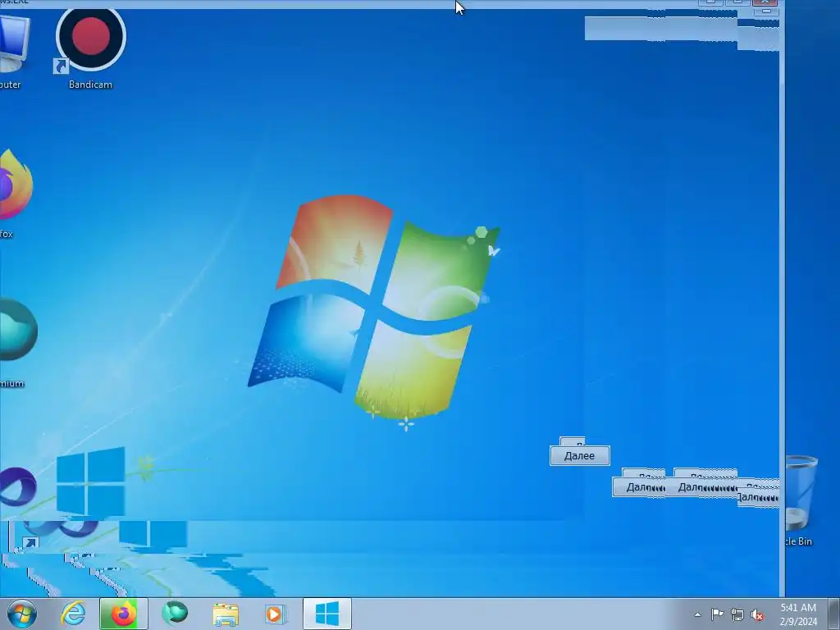This screenshot has width=840, height=630.
Task: Click the muted volume tray icon
Action: pos(757,614)
